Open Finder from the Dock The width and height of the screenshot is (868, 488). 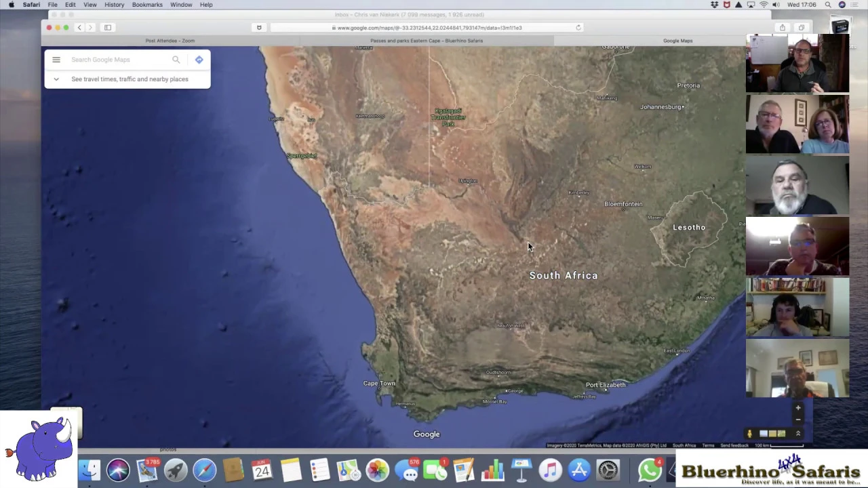[89, 470]
